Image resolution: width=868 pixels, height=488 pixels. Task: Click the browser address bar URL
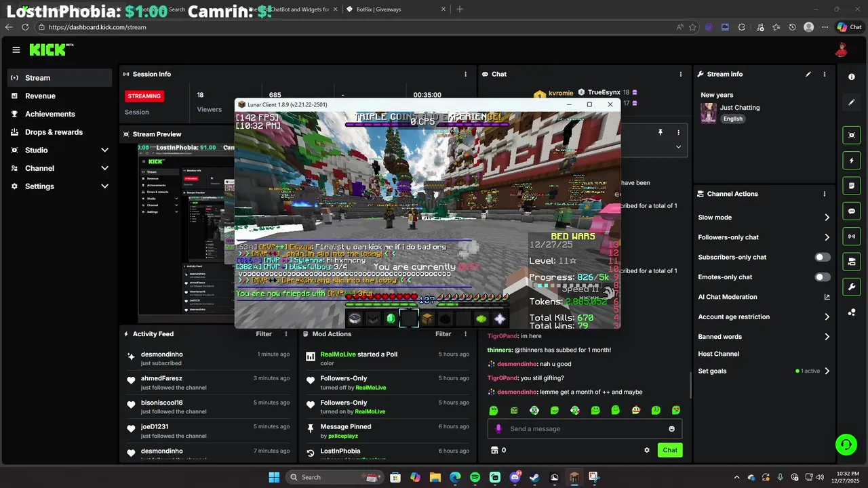pyautogui.click(x=98, y=27)
